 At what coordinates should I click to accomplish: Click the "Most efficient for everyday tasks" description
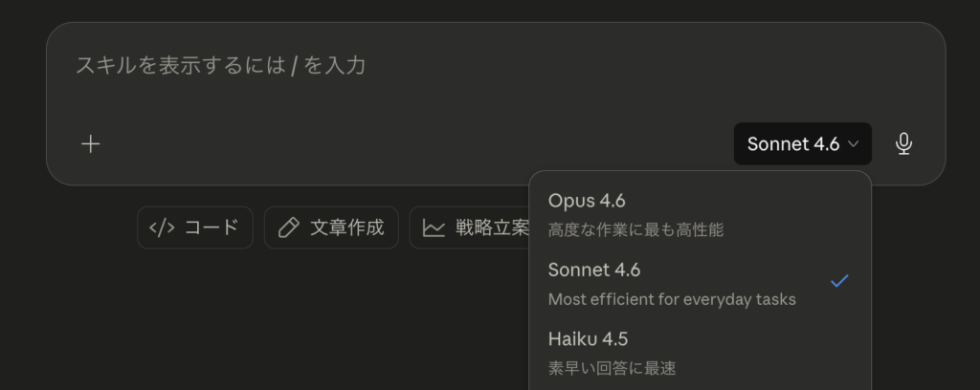[672, 299]
